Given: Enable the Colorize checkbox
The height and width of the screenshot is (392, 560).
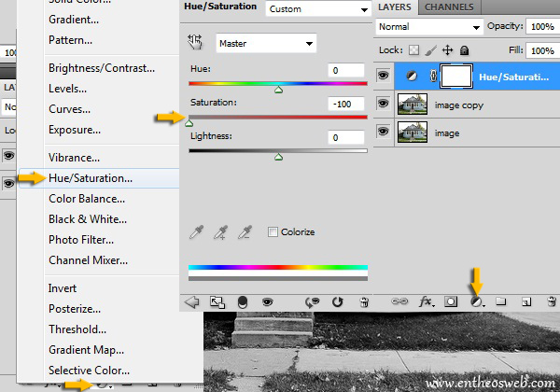Looking at the screenshot, I should [x=273, y=232].
